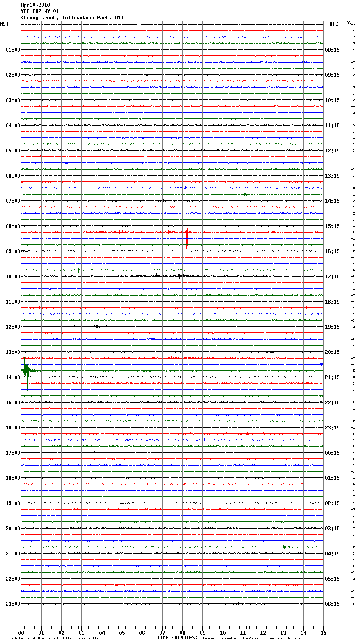Select the 02:00 MST time label
Viewport: 357px width, 644px height.
tap(13, 75)
